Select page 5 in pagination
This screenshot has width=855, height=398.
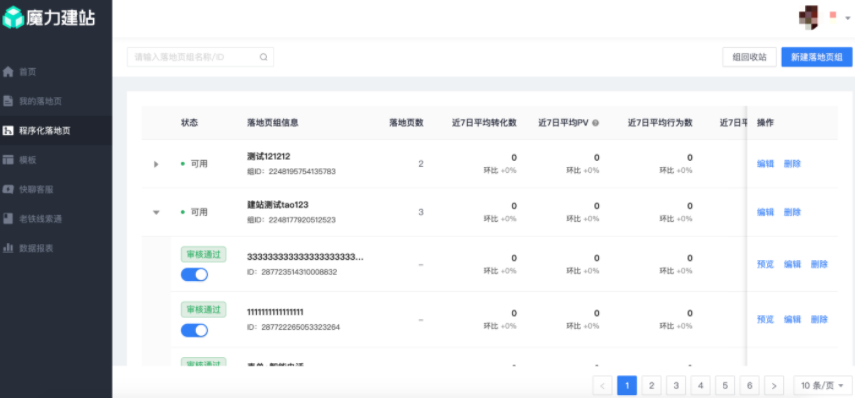[x=725, y=385]
